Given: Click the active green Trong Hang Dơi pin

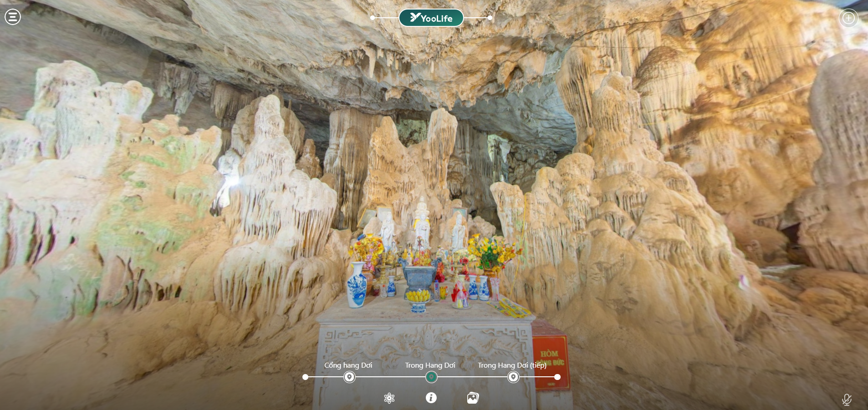Looking at the screenshot, I should click(x=431, y=377).
